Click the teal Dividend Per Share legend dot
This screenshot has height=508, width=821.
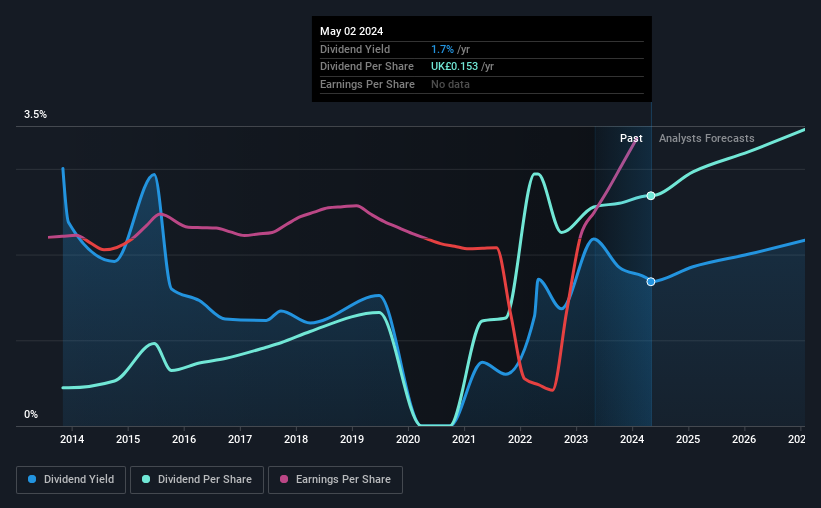click(146, 479)
